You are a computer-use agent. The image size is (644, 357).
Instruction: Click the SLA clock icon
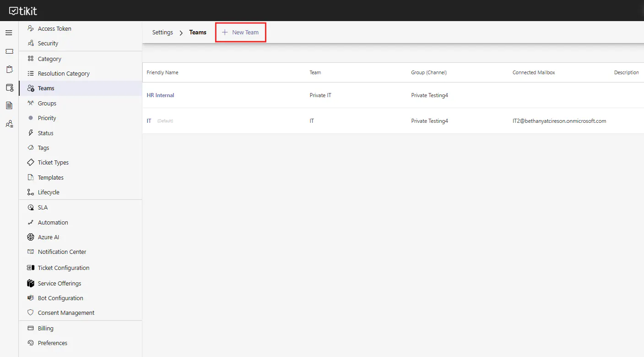coord(31,207)
